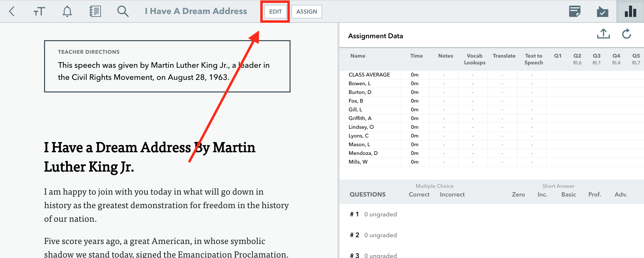Click the Q5 RI.7 column header
The height and width of the screenshot is (258, 644).
point(636,59)
